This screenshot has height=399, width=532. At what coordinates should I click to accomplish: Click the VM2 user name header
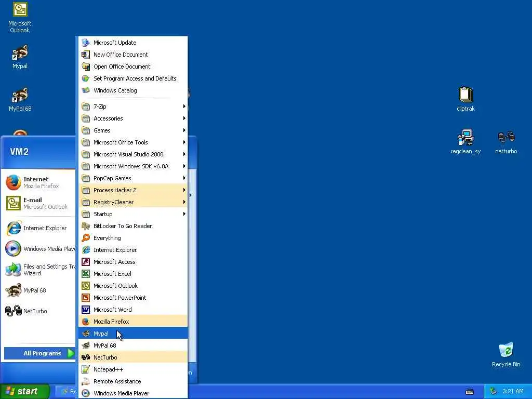[x=19, y=152]
